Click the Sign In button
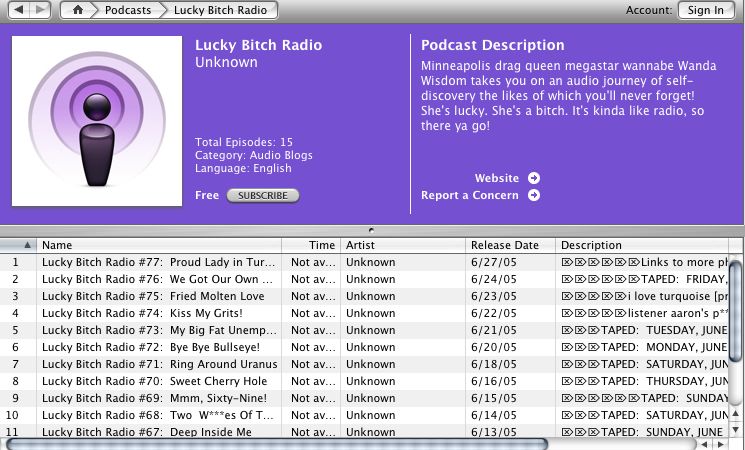The height and width of the screenshot is (450, 745). (706, 10)
